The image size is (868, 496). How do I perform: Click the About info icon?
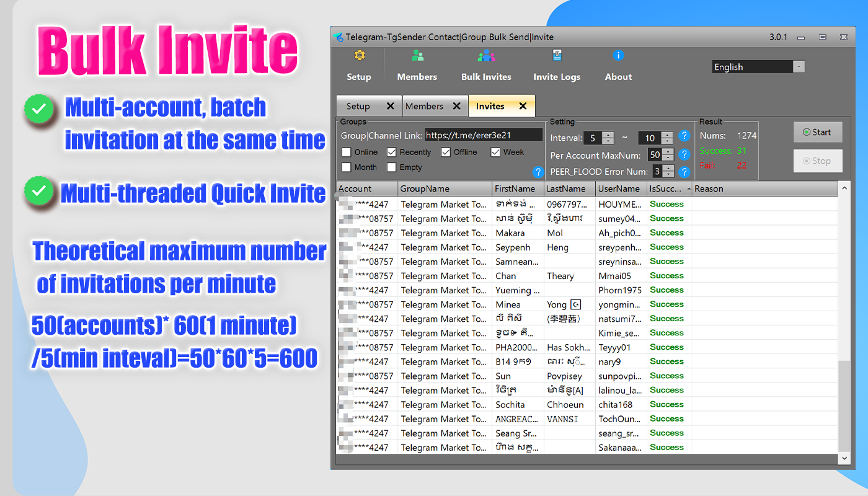click(618, 55)
